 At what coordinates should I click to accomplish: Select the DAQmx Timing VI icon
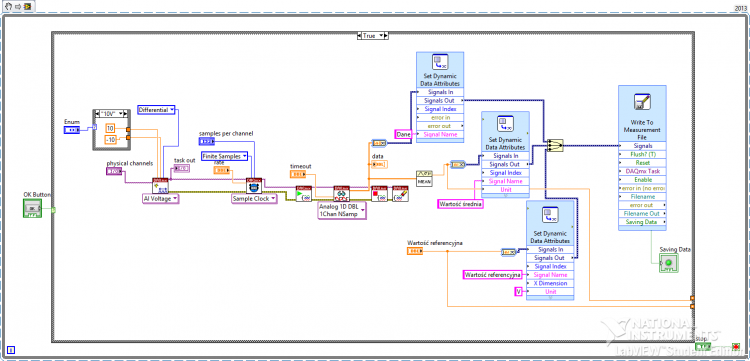tap(254, 186)
